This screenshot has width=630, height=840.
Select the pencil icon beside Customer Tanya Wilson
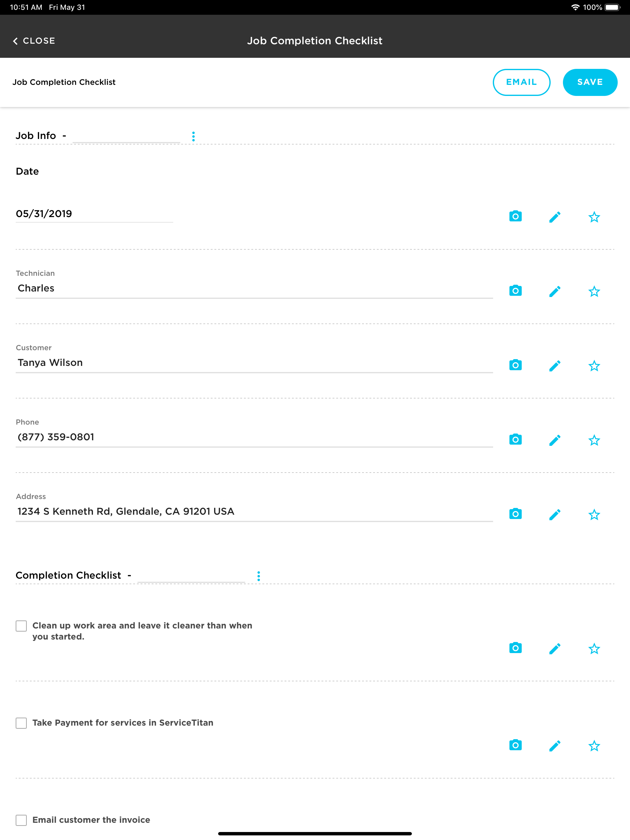click(555, 365)
